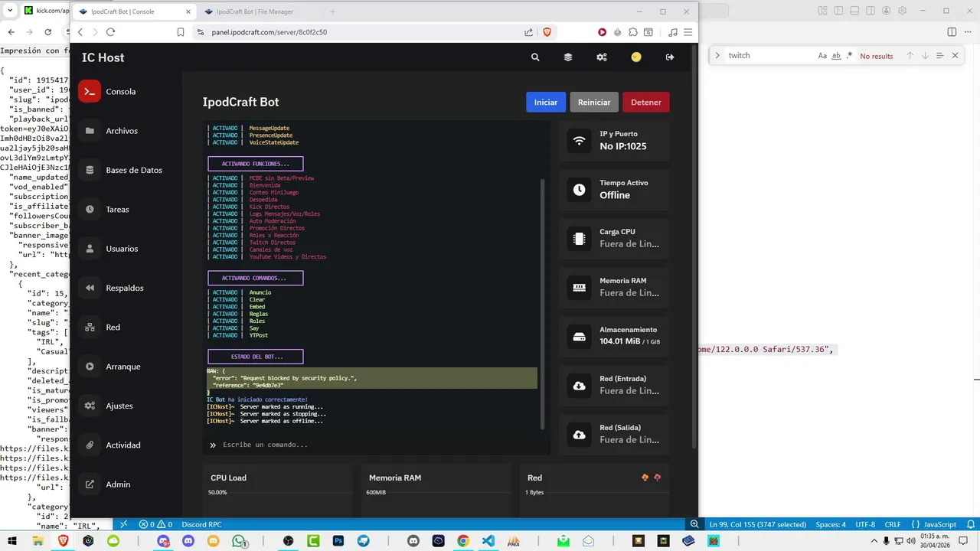The height and width of the screenshot is (551, 980).
Task: Open the Usuarios person icon
Action: point(90,249)
